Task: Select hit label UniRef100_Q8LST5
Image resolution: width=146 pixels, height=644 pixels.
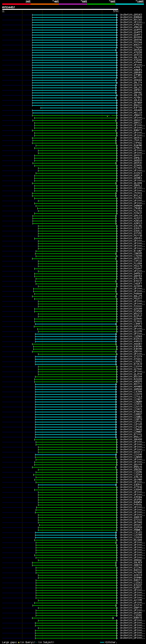Action: tap(131, 95)
